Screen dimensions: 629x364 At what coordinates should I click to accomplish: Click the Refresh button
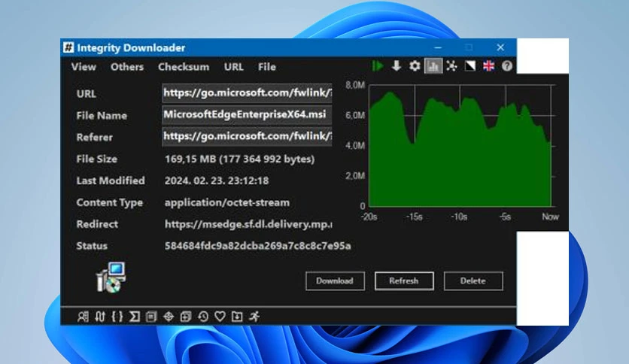(x=404, y=281)
